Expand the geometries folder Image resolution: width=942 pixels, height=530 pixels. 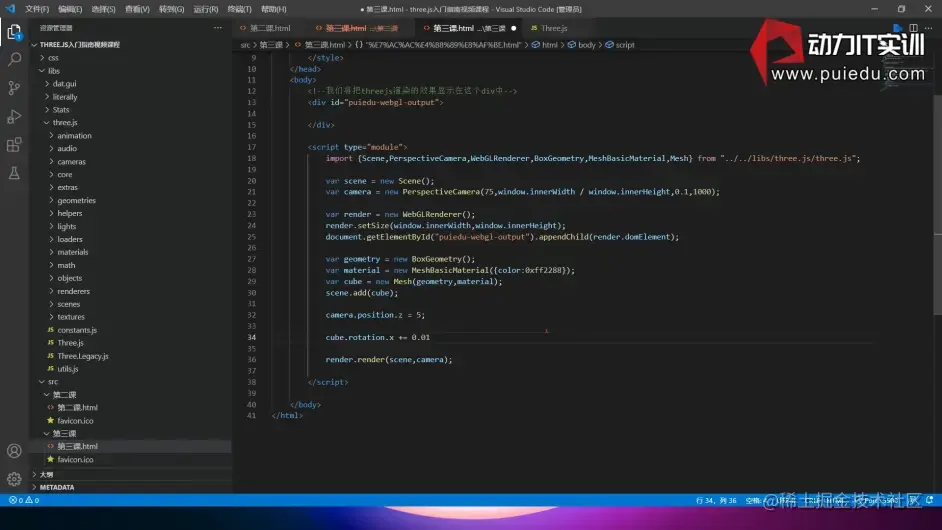tap(76, 200)
